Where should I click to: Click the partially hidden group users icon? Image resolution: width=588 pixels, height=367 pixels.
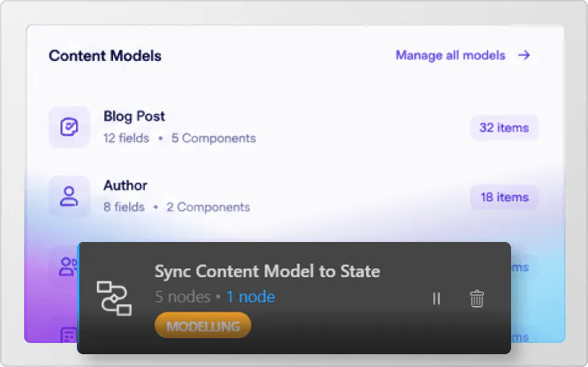point(67,266)
